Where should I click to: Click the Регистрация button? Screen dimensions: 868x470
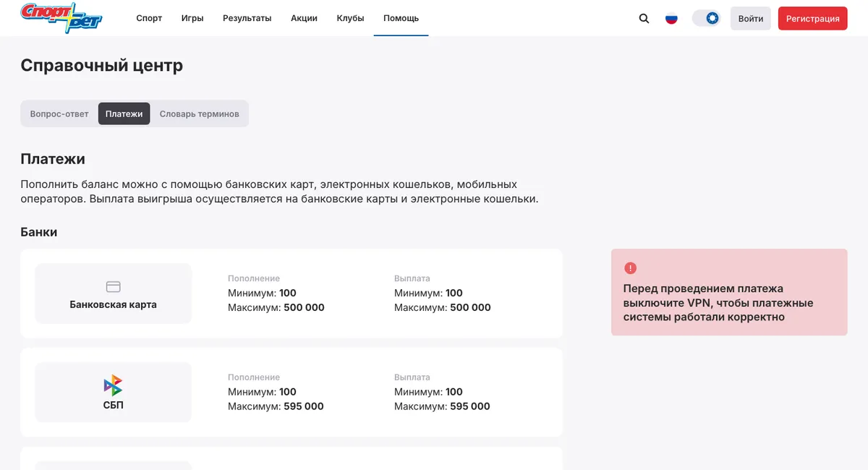tap(813, 18)
